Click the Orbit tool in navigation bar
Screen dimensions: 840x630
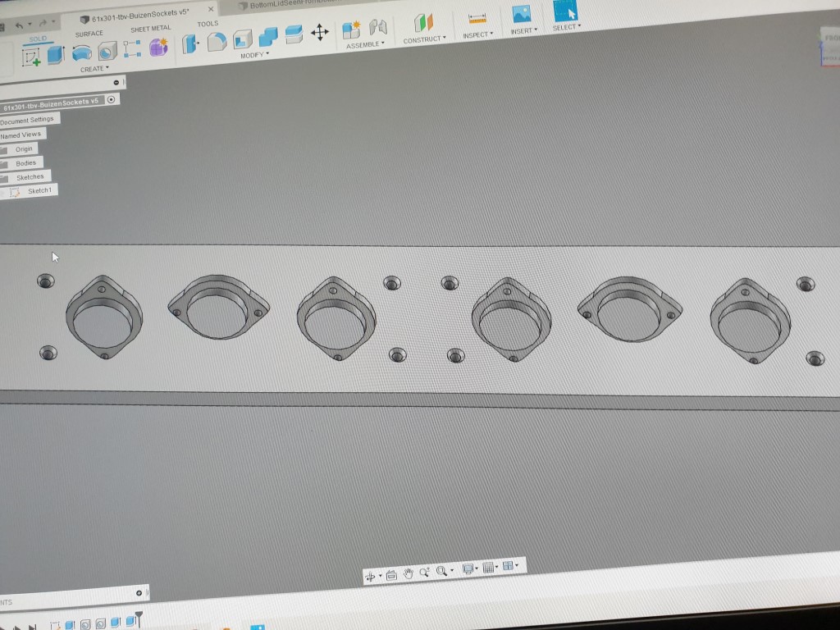tap(370, 577)
